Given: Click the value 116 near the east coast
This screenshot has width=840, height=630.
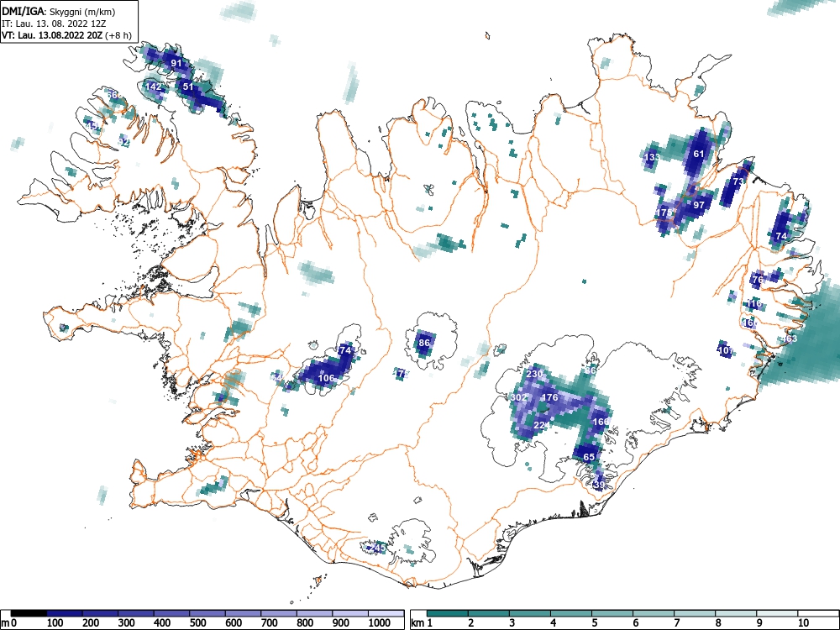Looking at the screenshot, I should pyautogui.click(x=753, y=303).
